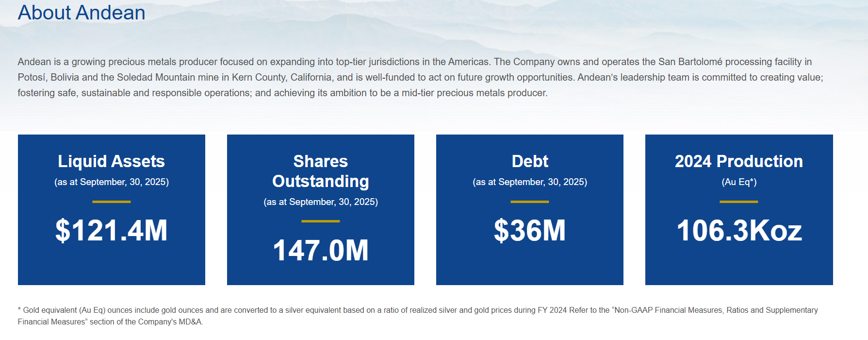Click the About Andean heading
This screenshot has height=340, width=868.
click(x=82, y=13)
